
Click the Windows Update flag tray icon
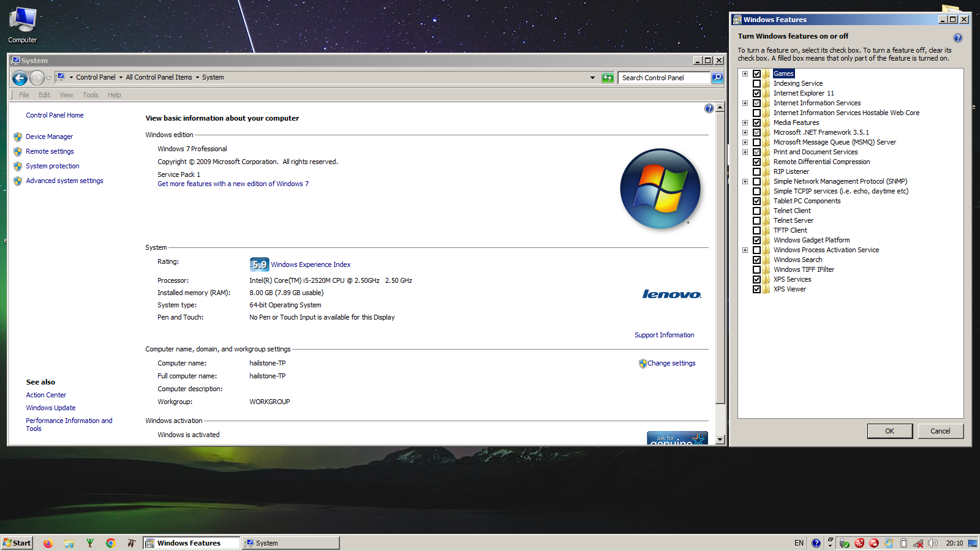[x=889, y=543]
